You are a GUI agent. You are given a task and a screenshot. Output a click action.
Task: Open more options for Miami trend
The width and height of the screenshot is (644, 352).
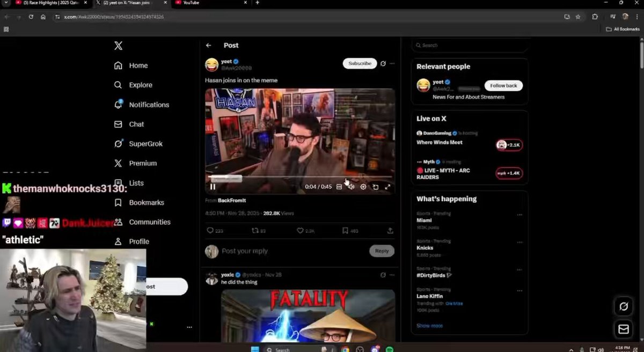click(519, 215)
